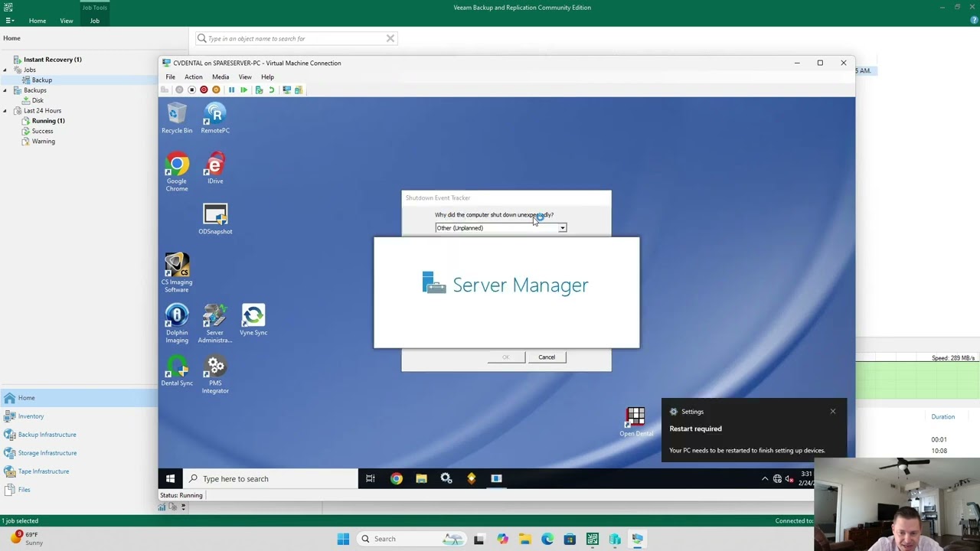Pause the virtual machine from toolbar
This screenshot has width=980, height=551.
click(232, 90)
